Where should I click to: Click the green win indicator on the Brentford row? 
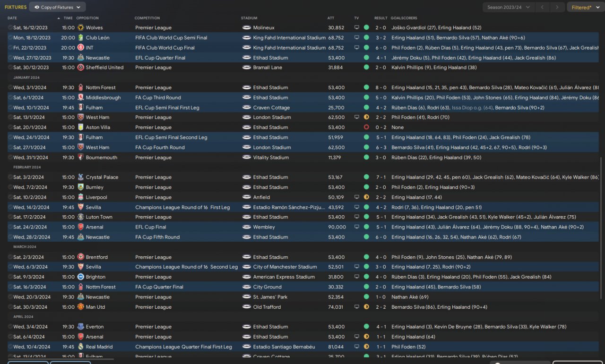coord(366,257)
